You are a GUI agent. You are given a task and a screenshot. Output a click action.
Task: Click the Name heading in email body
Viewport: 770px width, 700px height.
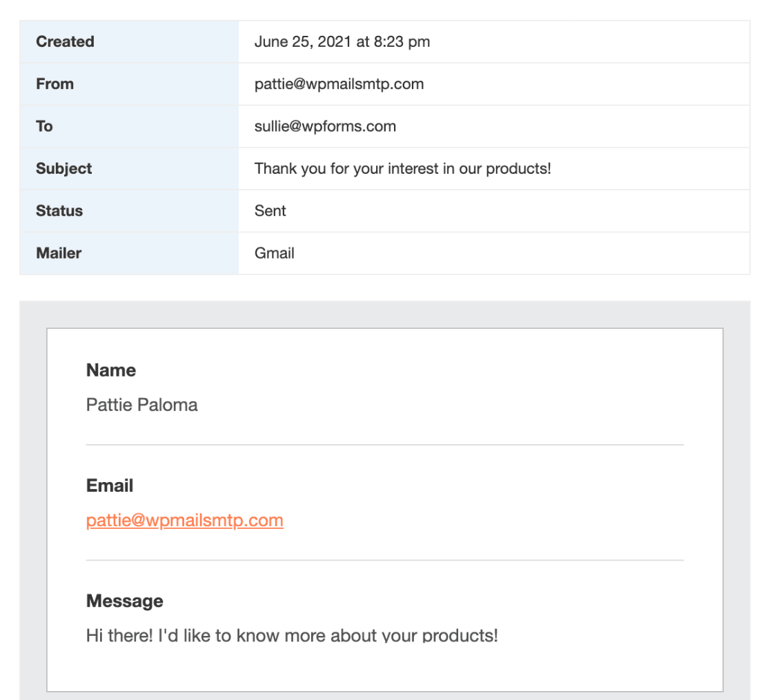[111, 370]
